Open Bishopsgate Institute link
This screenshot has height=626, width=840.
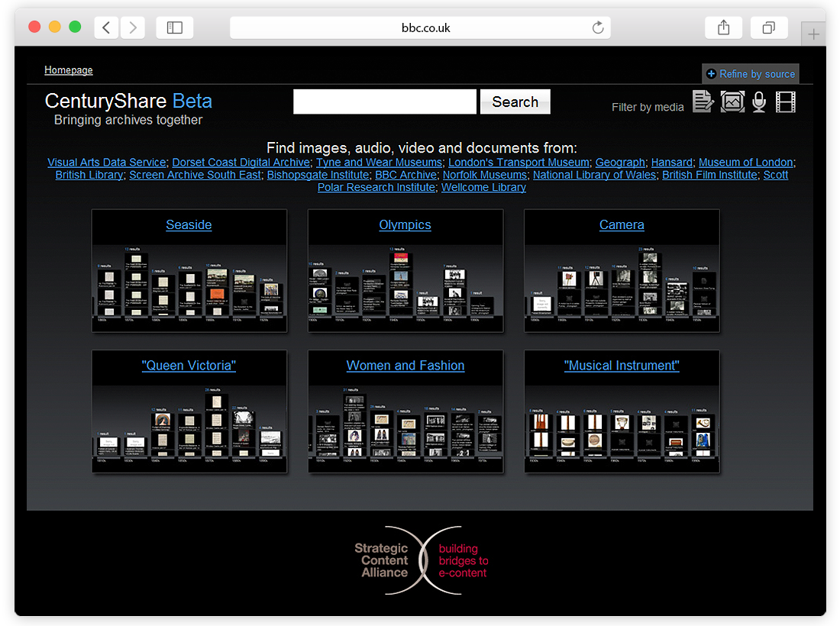[318, 175]
